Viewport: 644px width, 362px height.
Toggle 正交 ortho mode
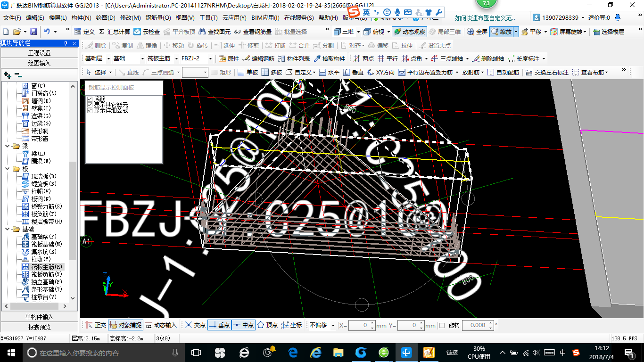point(96,325)
